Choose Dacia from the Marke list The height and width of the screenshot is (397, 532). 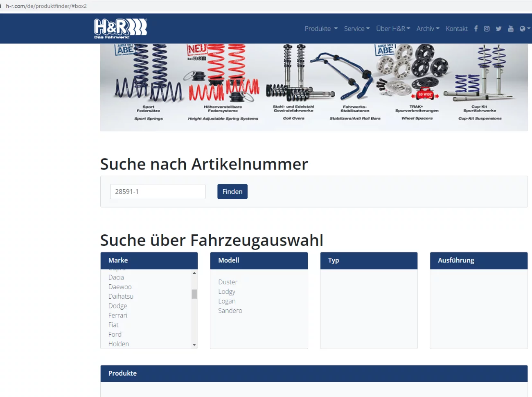(x=116, y=277)
